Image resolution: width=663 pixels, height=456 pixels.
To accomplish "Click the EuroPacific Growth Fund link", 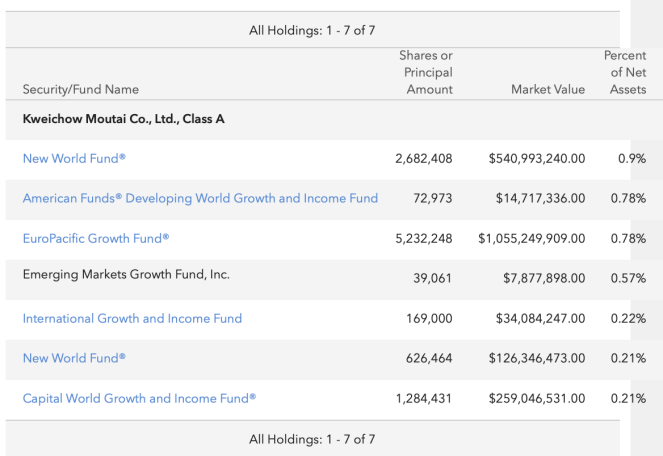I will coord(96,238).
